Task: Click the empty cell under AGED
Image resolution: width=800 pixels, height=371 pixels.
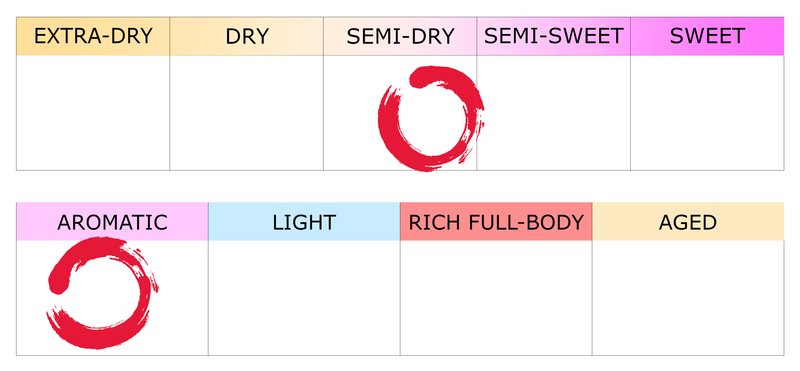Action: pyautogui.click(x=688, y=298)
